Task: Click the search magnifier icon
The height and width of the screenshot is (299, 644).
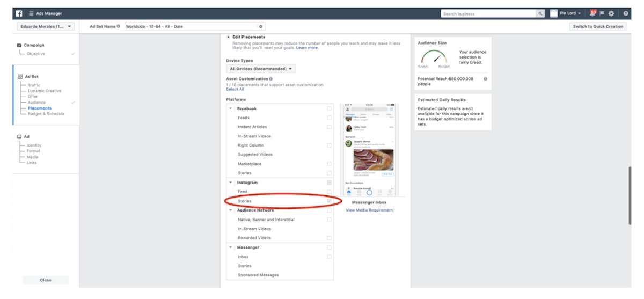Action: click(540, 13)
